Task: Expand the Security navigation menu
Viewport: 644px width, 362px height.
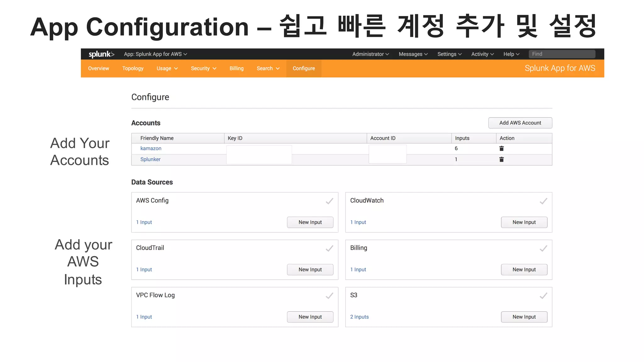Action: pyautogui.click(x=203, y=69)
